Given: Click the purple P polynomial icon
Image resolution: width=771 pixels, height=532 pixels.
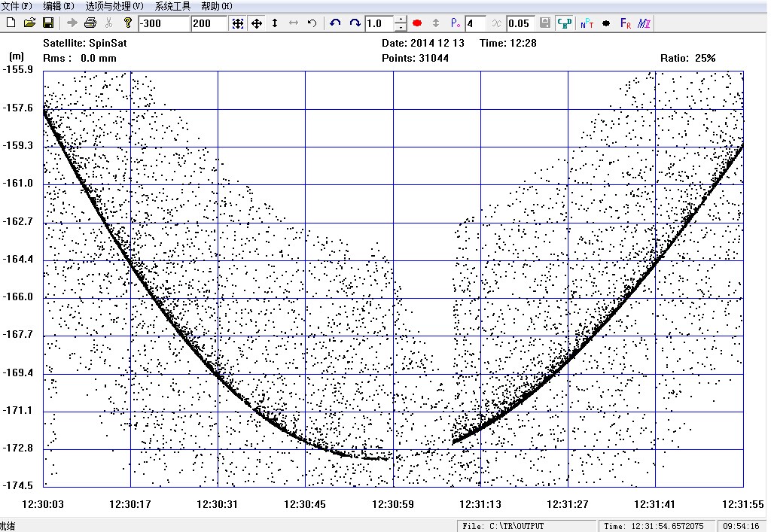Looking at the screenshot, I should pos(456,23).
